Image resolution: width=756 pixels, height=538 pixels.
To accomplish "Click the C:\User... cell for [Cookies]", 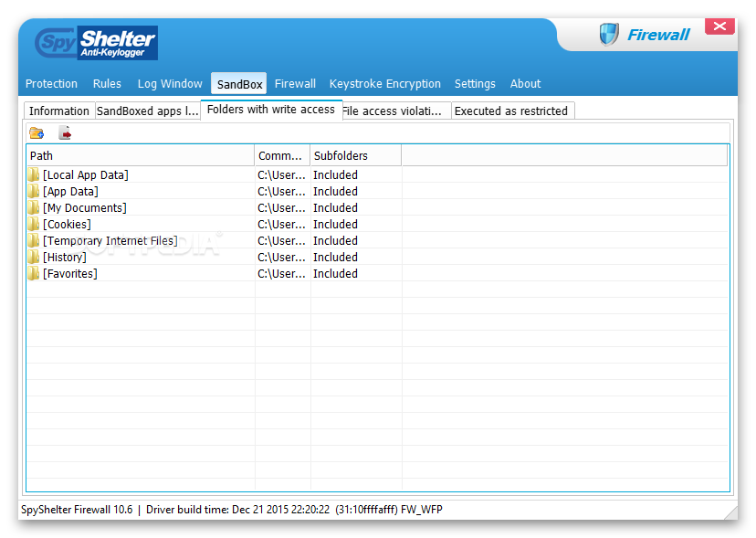I will (x=281, y=224).
